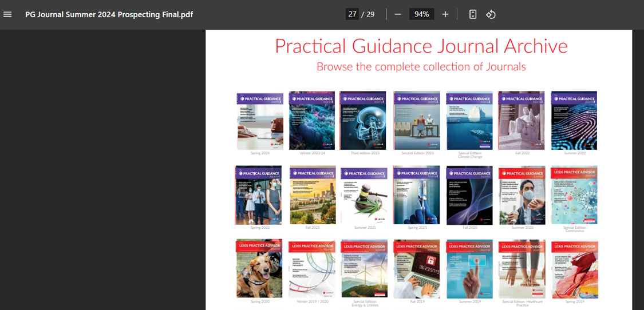
Task: Toggle the fit to page icon
Action: (x=473, y=14)
